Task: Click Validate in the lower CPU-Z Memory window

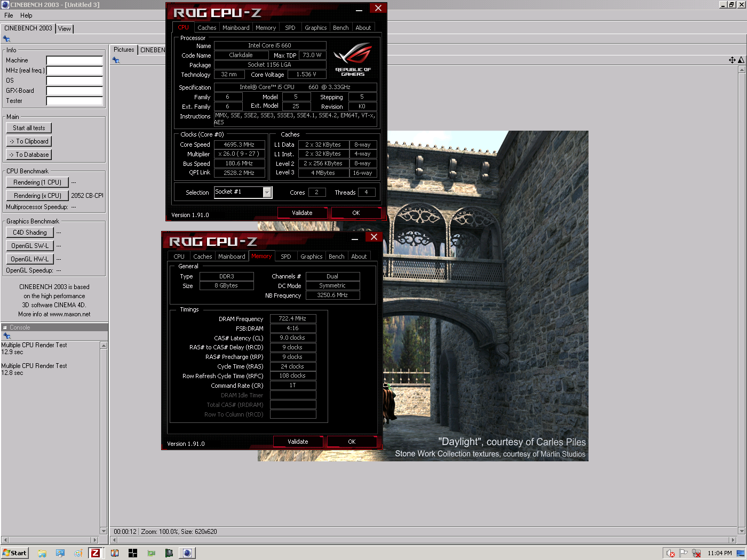Action: (298, 442)
